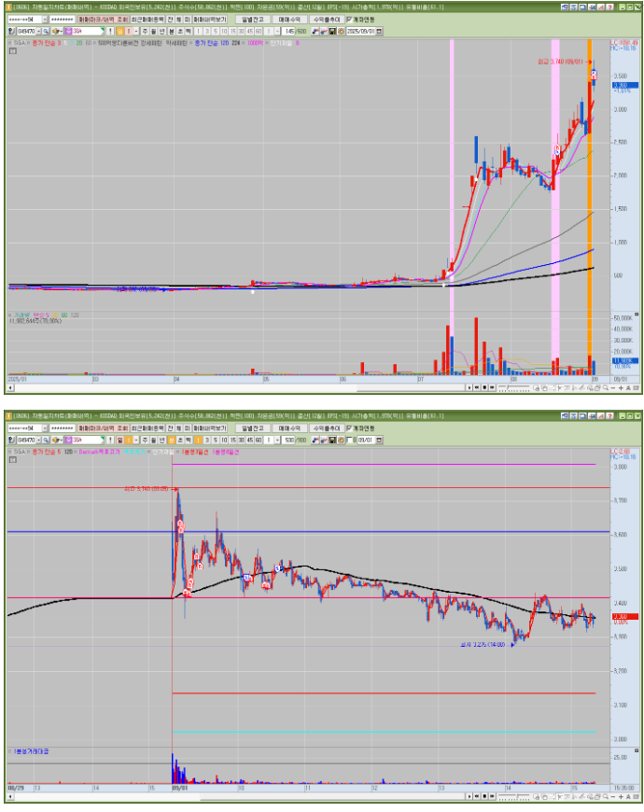Toggle 계좌연동 checkbox in bottom window

[349, 428]
